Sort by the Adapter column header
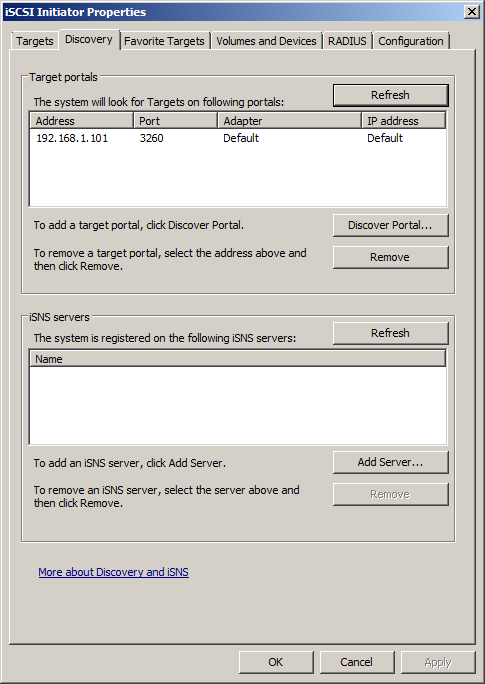485x684 pixels. [290, 121]
